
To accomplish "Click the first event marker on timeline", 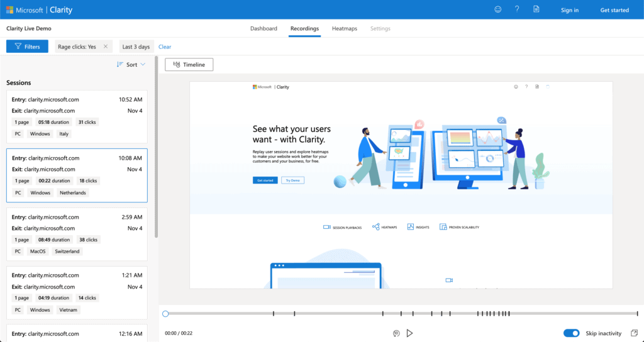I will pyautogui.click(x=274, y=314).
